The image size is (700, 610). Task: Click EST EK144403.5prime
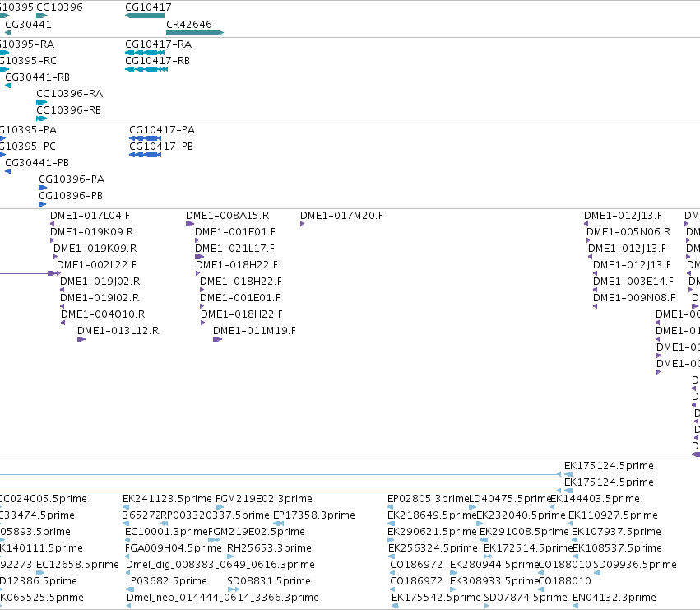[x=595, y=499]
